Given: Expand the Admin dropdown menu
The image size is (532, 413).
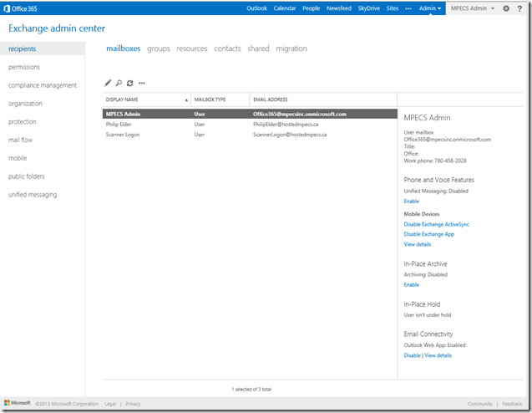Looking at the screenshot, I should point(430,8).
